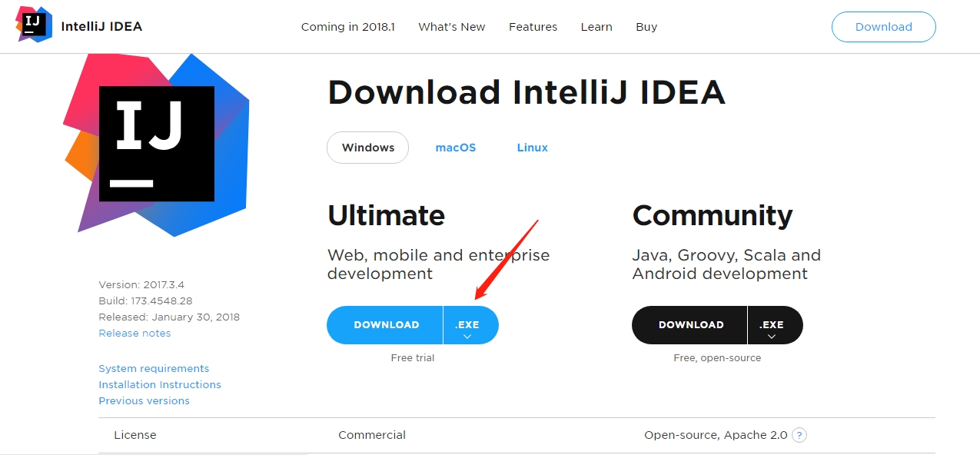Click the 'Community' edition heading

[x=713, y=216]
